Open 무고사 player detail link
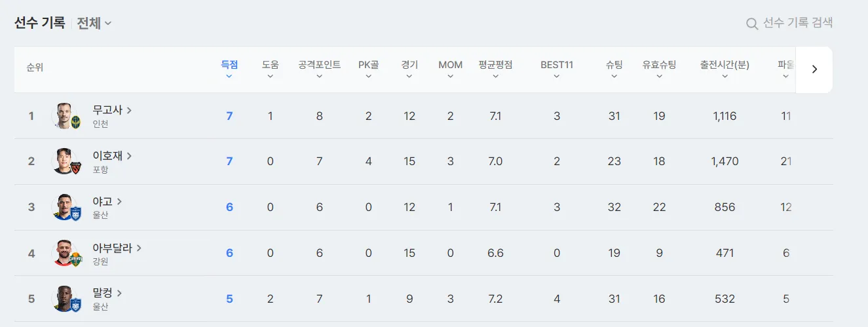 coord(113,110)
